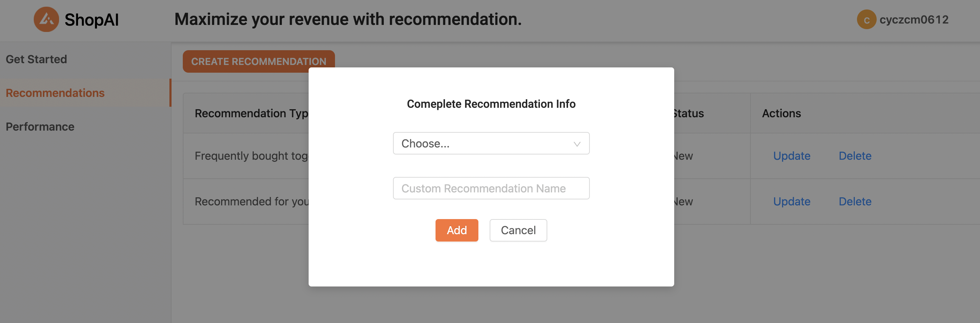Image resolution: width=980 pixels, height=323 pixels.
Task: Update the Recommended for you row
Action: pyautogui.click(x=791, y=202)
